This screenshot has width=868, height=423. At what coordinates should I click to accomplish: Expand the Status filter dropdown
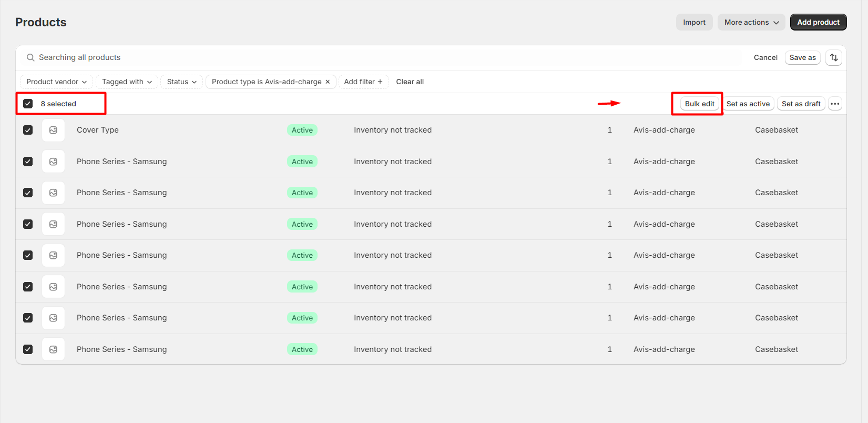[x=181, y=82]
